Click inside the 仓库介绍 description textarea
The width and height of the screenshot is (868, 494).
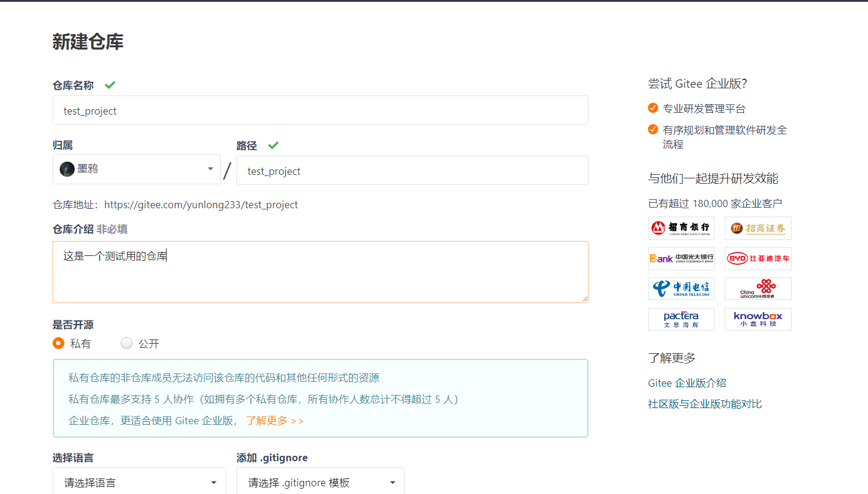[x=320, y=271]
